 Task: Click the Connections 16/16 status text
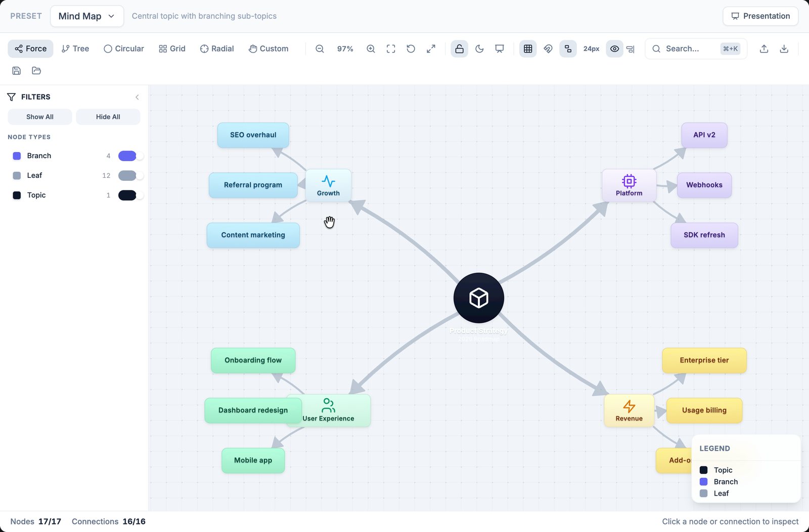[108, 521]
